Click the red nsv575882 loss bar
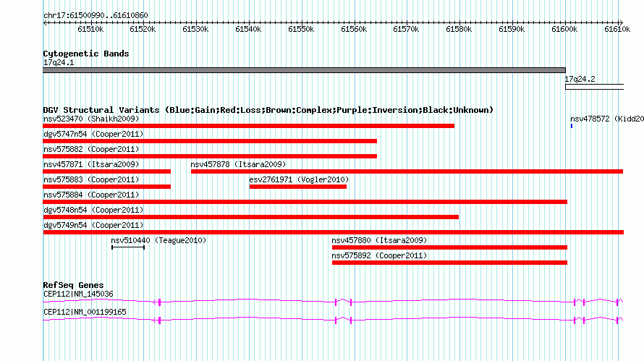The image size is (644, 361). tap(210, 156)
